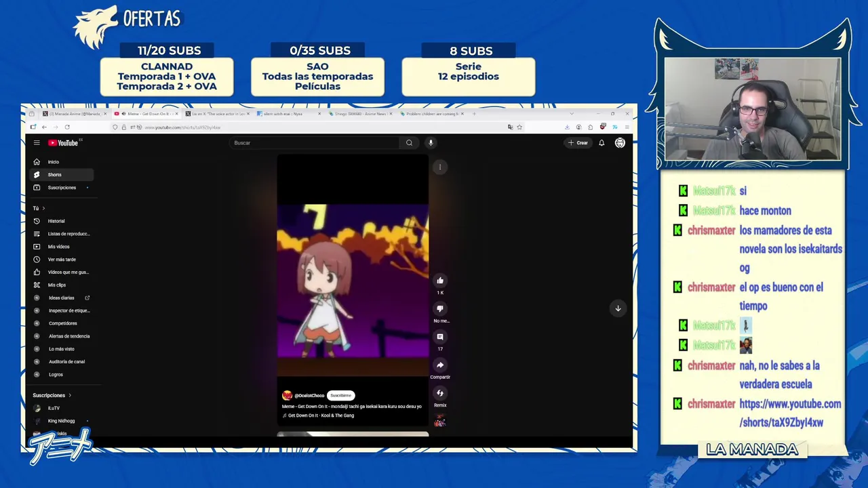Click the Crear button
The image size is (868, 488).
click(x=578, y=143)
